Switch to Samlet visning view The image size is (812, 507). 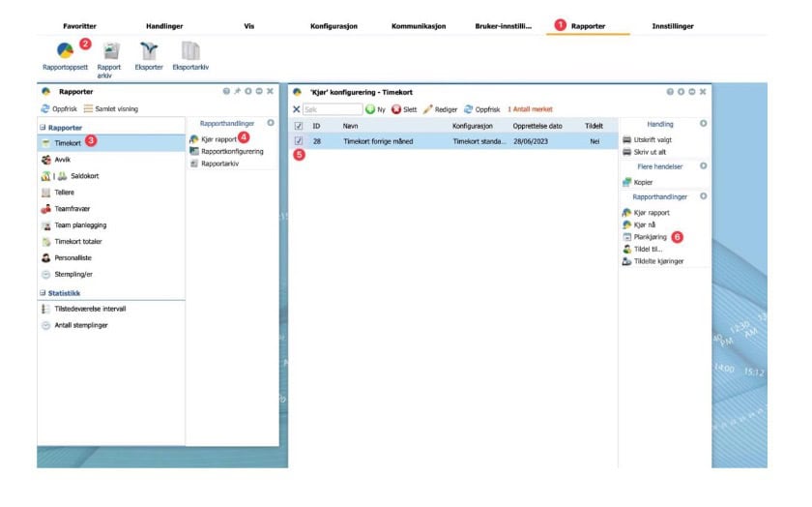click(x=111, y=109)
